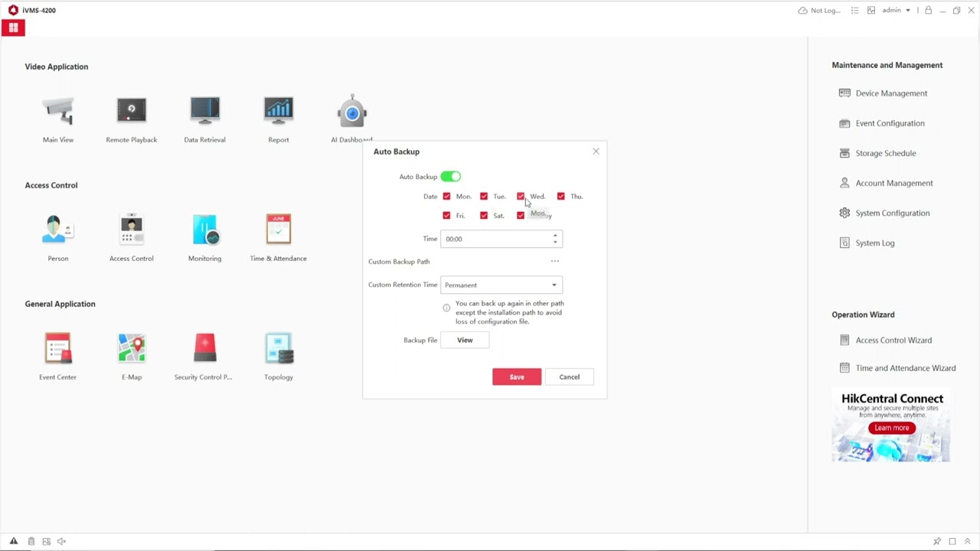Open the Data Retrieval module
This screenshot has width=980, height=551.
pyautogui.click(x=204, y=119)
